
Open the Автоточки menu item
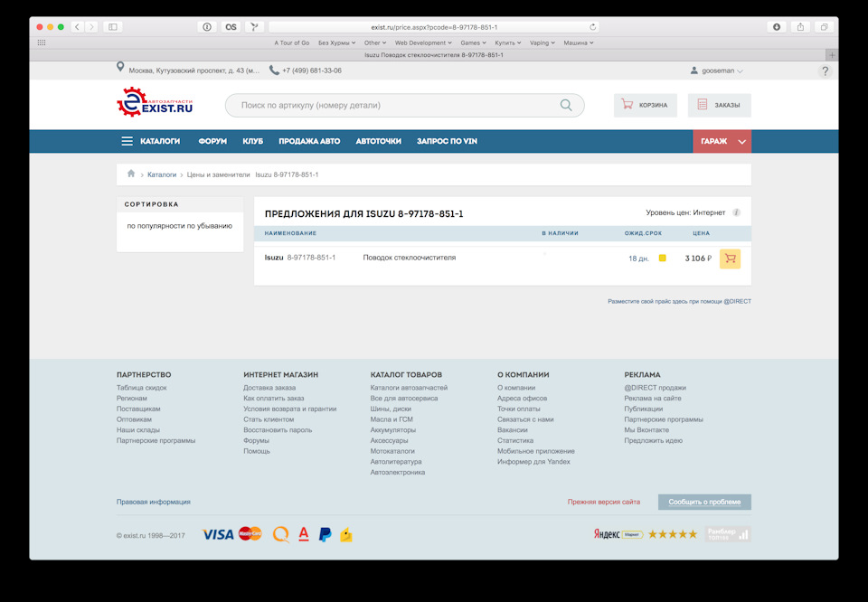(x=378, y=141)
